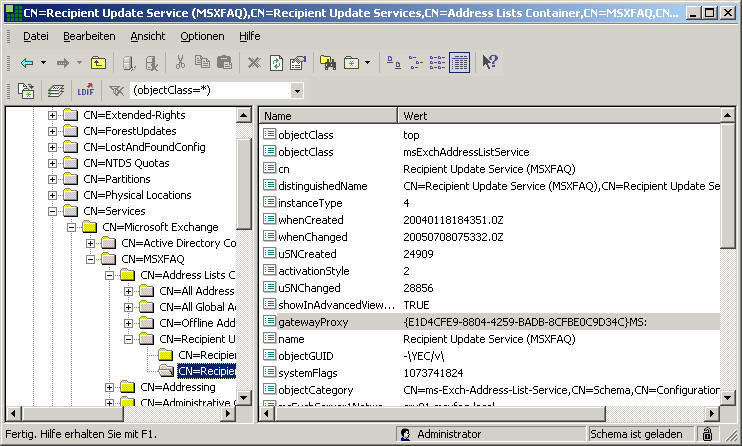Click the lock icon in status bar

click(x=707, y=434)
